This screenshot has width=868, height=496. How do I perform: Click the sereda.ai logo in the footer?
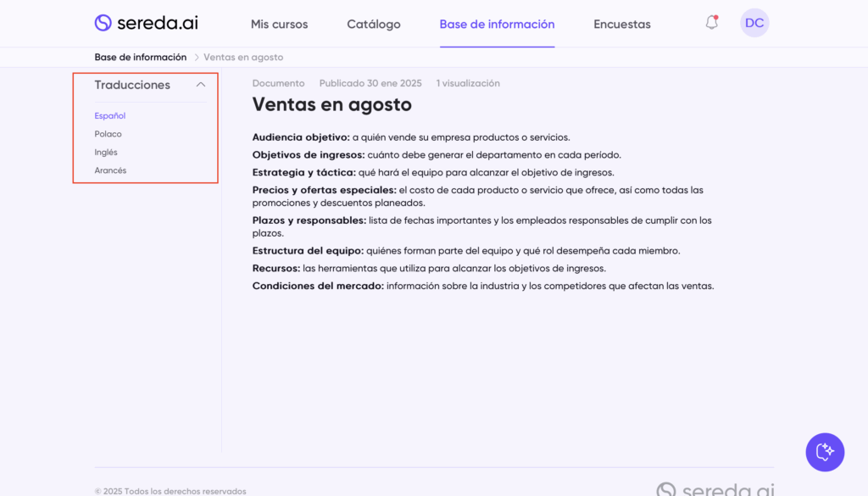(x=715, y=489)
